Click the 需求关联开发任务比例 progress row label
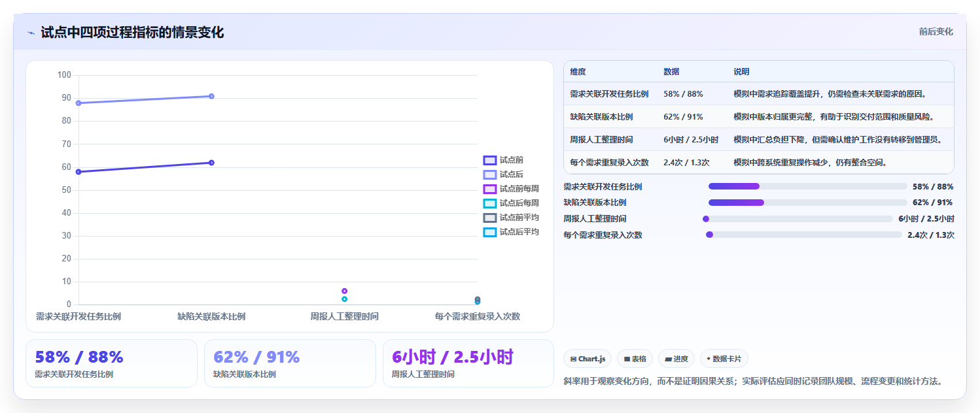980x413 pixels. pos(603,187)
